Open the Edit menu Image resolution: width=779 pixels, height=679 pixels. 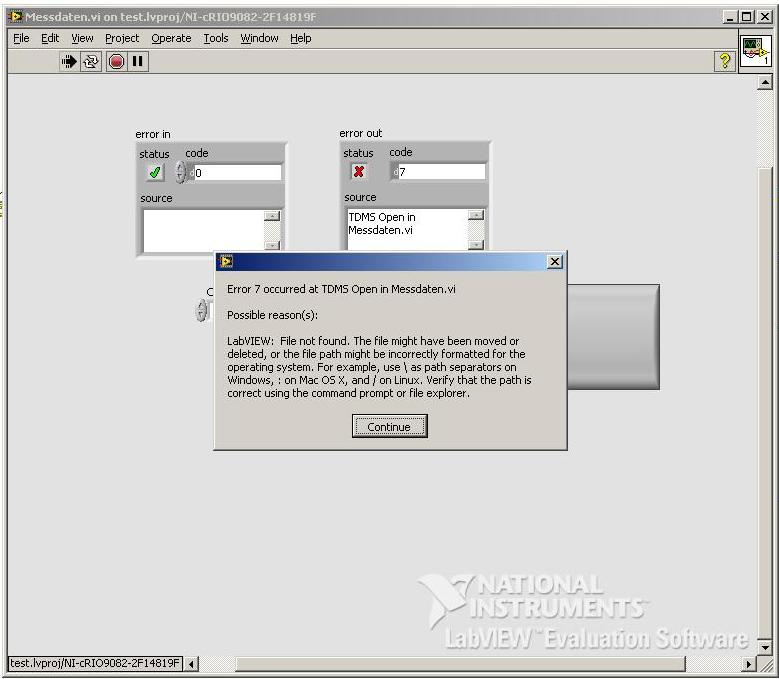point(50,38)
